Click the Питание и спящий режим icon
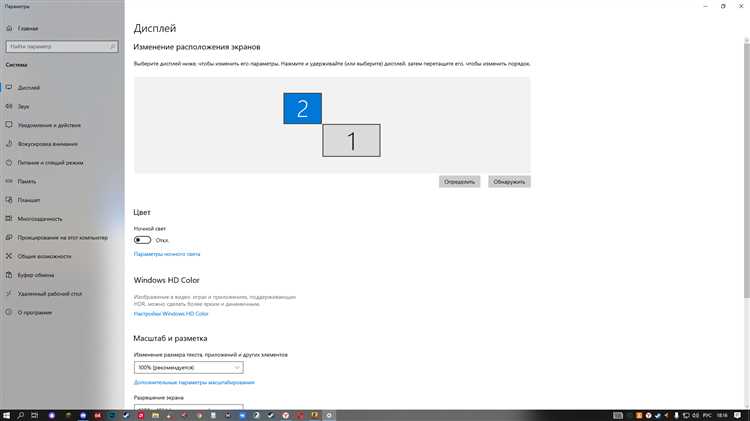Screen dimensions: 750x421 pyautogui.click(x=9, y=162)
